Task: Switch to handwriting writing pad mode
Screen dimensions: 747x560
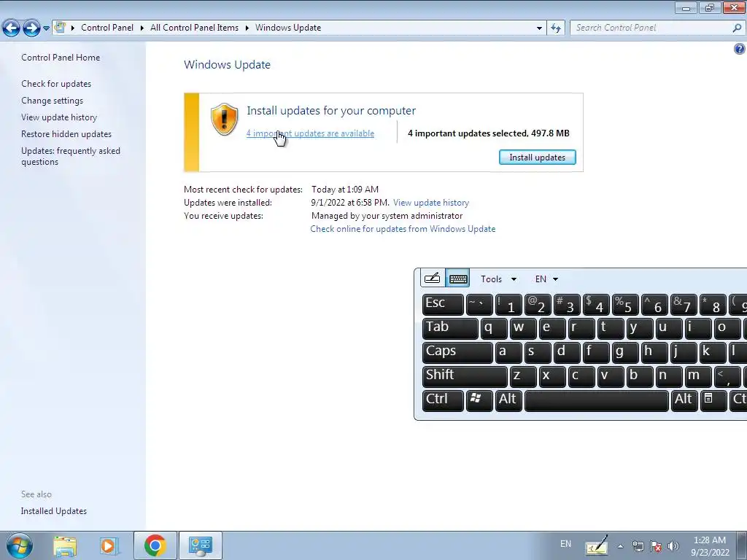Action: pos(432,278)
